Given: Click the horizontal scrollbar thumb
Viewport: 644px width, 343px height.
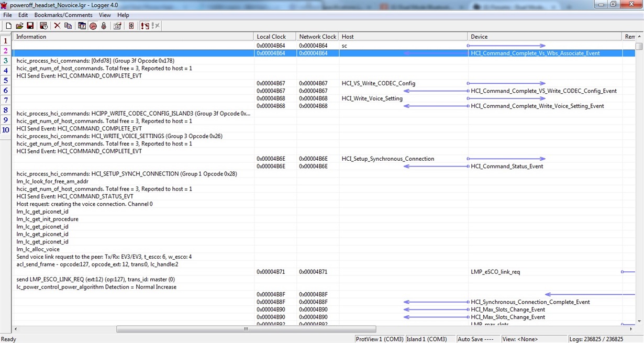Looking at the screenshot, I should 246,329.
